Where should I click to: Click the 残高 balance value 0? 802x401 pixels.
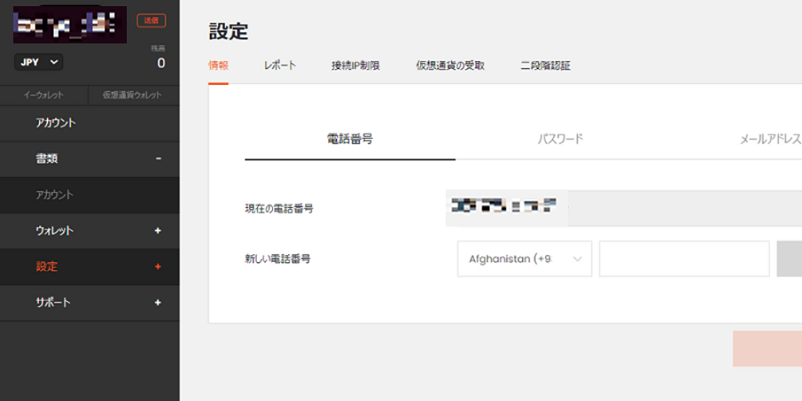click(161, 63)
